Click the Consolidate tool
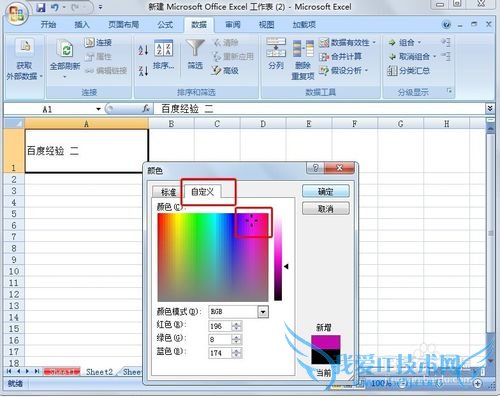500x397 pixels. click(x=340, y=56)
